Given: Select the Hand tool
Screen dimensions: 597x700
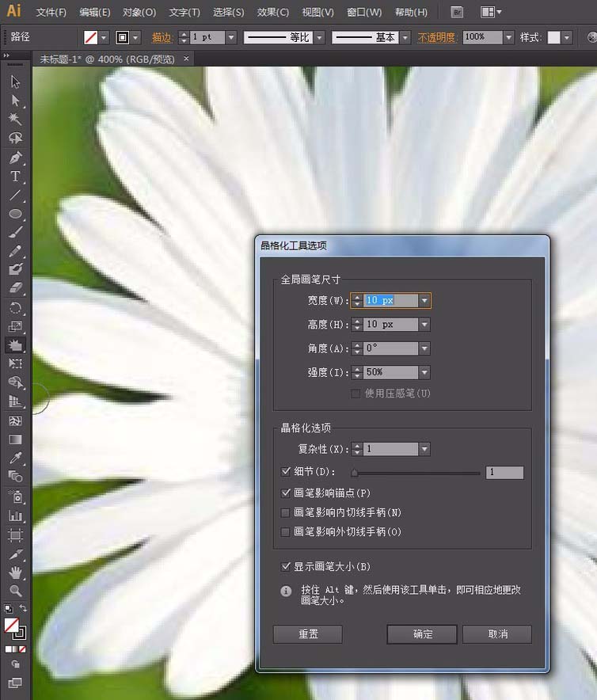Looking at the screenshot, I should pos(15,573).
